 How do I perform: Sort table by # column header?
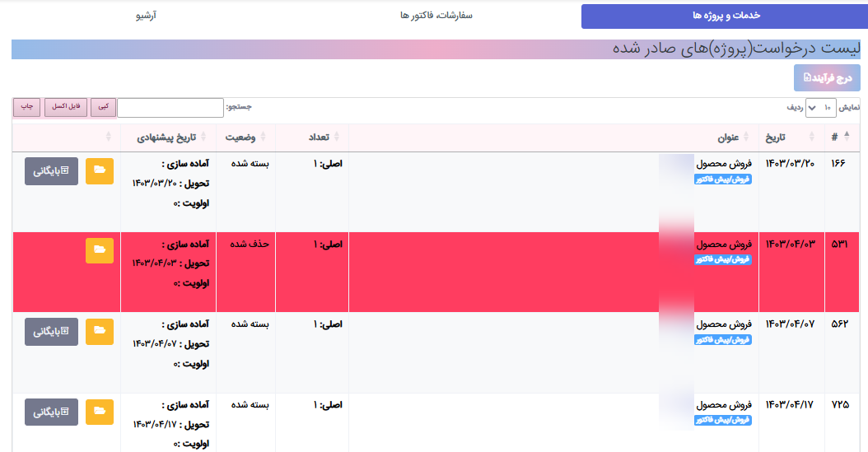click(x=840, y=137)
